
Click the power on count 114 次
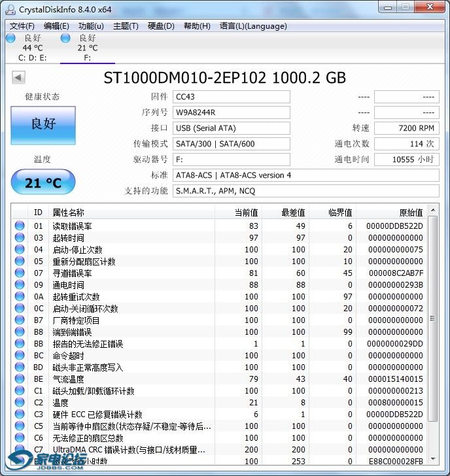(x=407, y=144)
